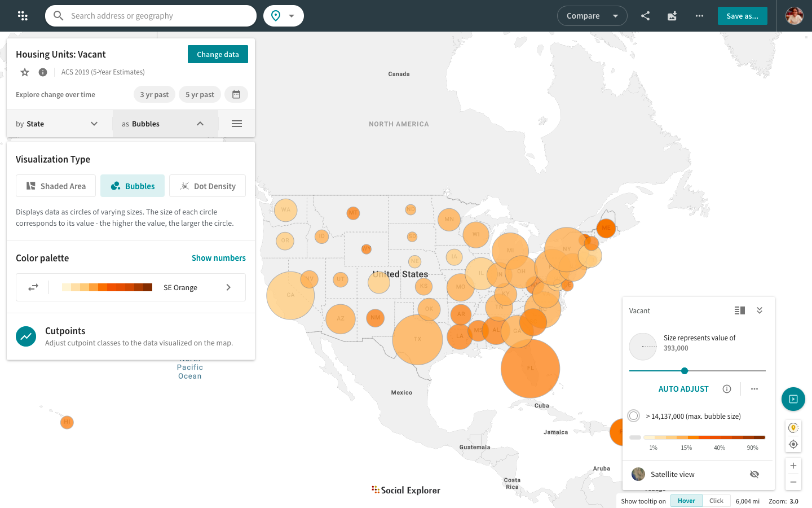Viewport: 812px width, 508px height.
Task: Open the storytelling presentation button
Action: (793, 399)
